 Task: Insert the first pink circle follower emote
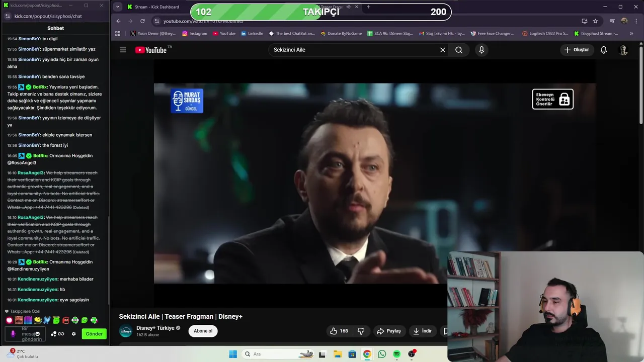click(9, 320)
